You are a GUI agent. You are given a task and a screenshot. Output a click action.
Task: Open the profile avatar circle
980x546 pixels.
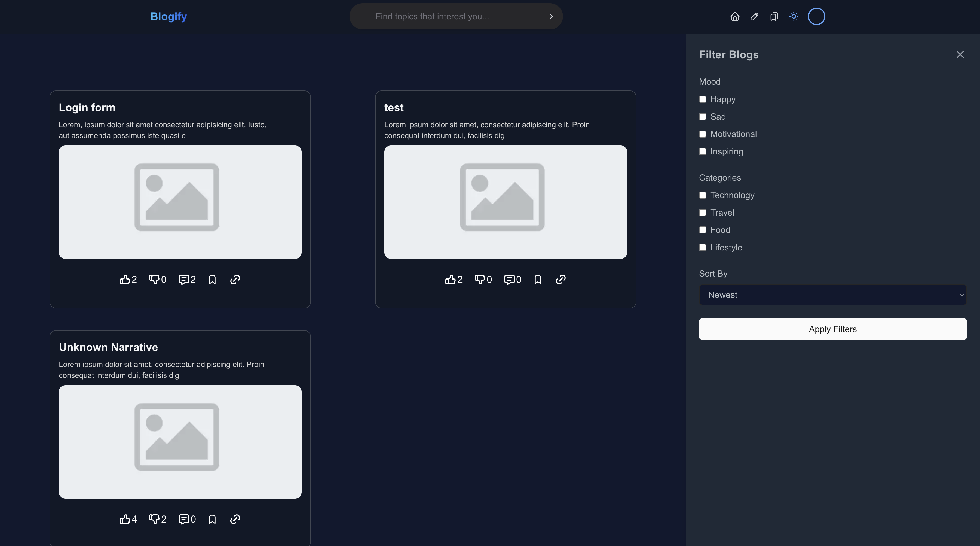[x=817, y=16]
